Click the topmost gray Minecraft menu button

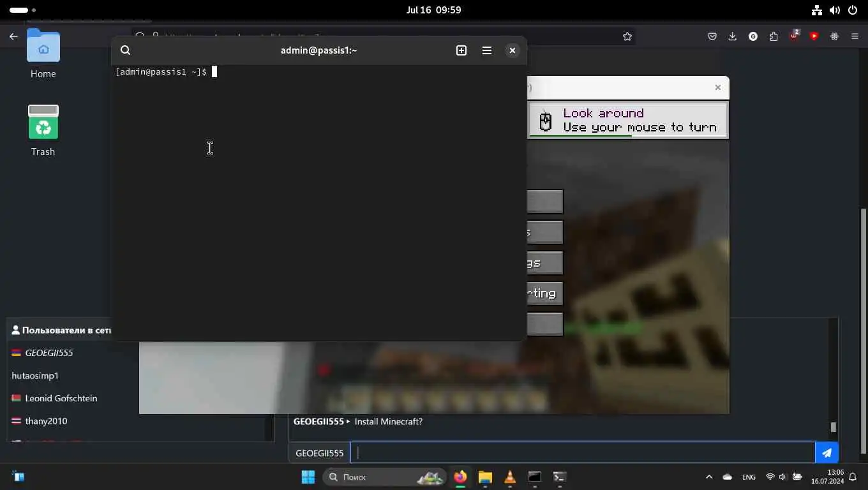click(x=545, y=202)
